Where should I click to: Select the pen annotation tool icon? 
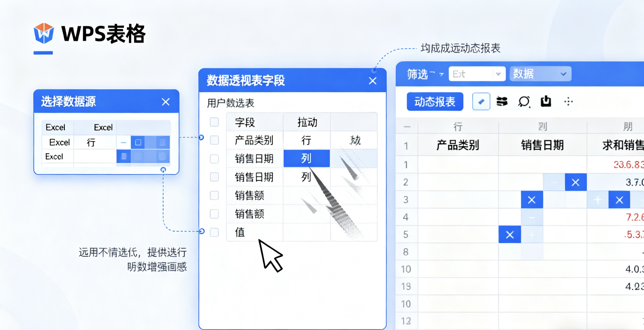click(x=481, y=102)
